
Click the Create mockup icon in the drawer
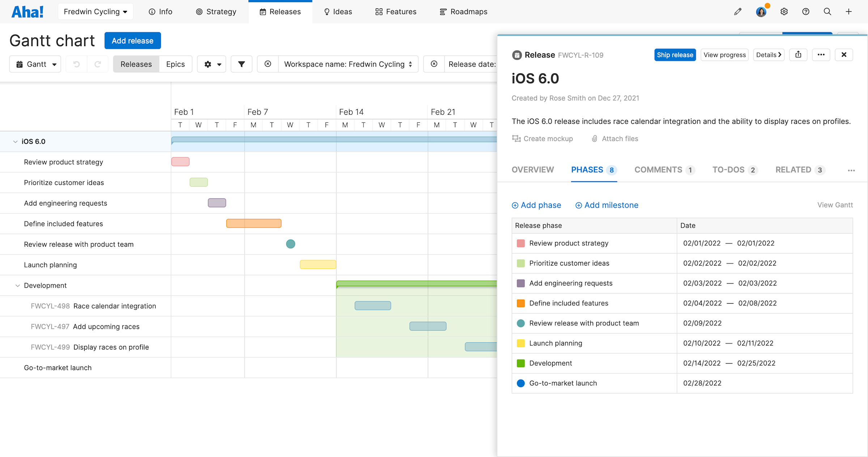[516, 139]
